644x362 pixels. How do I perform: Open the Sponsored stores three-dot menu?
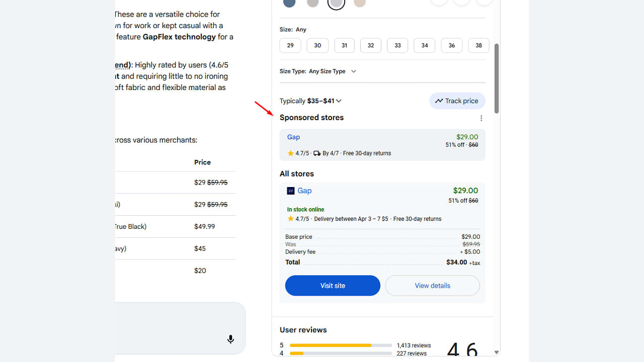coord(481,118)
